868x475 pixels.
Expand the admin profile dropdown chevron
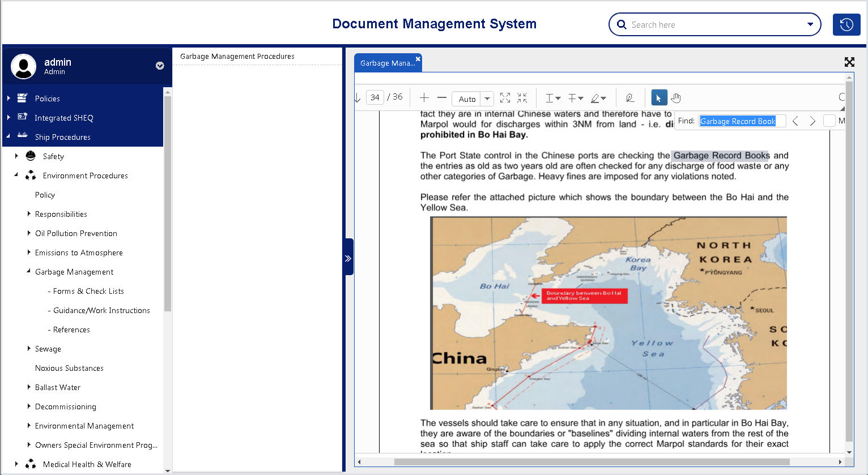[x=160, y=66]
